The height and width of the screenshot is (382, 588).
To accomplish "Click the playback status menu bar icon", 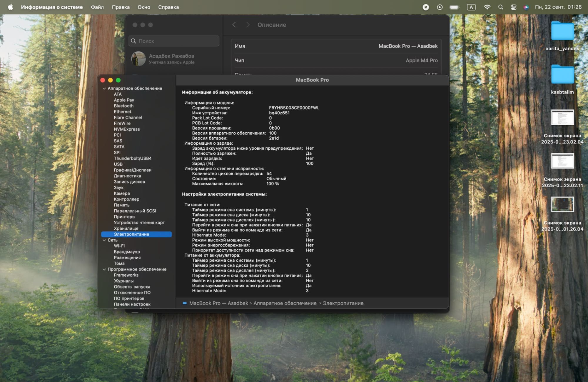I will (440, 7).
